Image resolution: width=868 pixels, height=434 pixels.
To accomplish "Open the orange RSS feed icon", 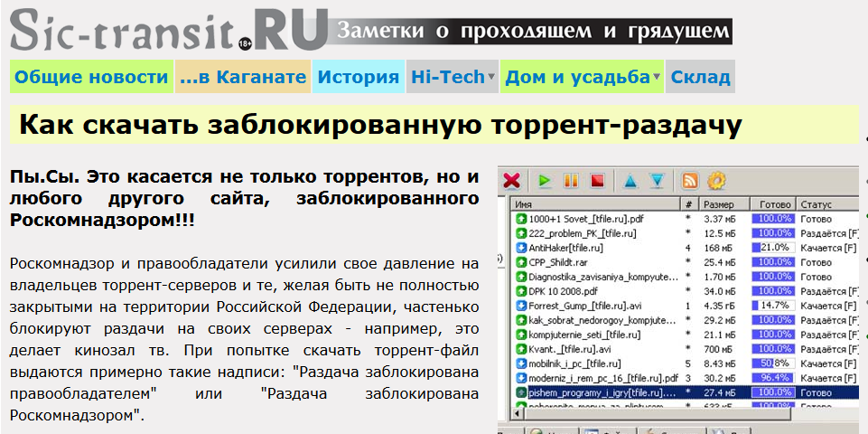I will (x=690, y=181).
